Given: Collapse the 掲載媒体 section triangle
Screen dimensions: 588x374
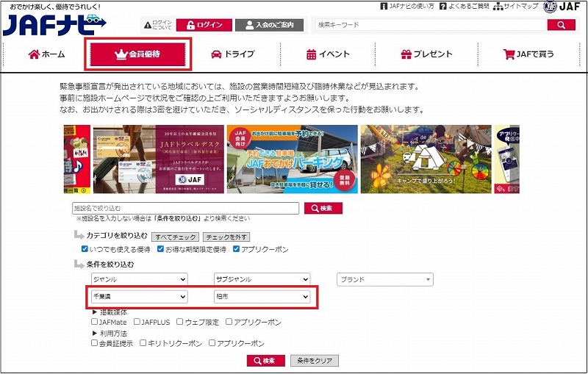Looking at the screenshot, I should (95, 312).
